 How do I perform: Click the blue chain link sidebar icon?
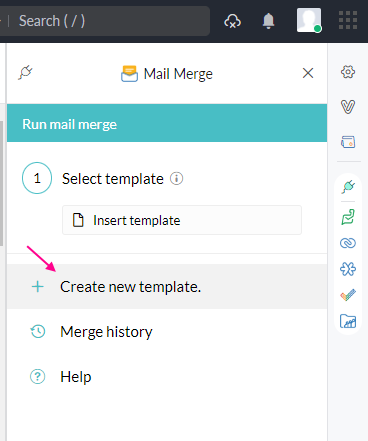(348, 243)
